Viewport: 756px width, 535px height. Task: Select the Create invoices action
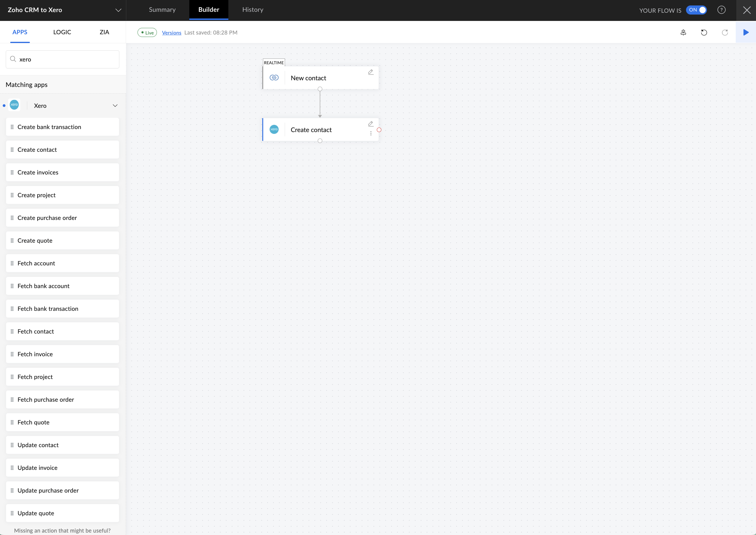click(x=38, y=172)
